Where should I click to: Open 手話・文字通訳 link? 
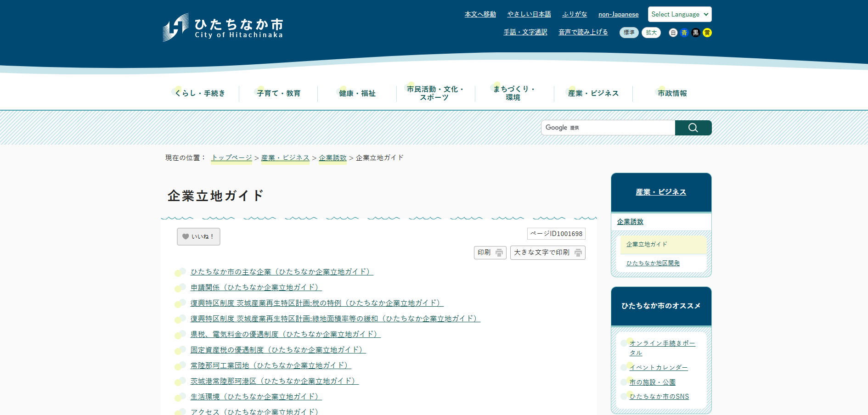tap(525, 32)
